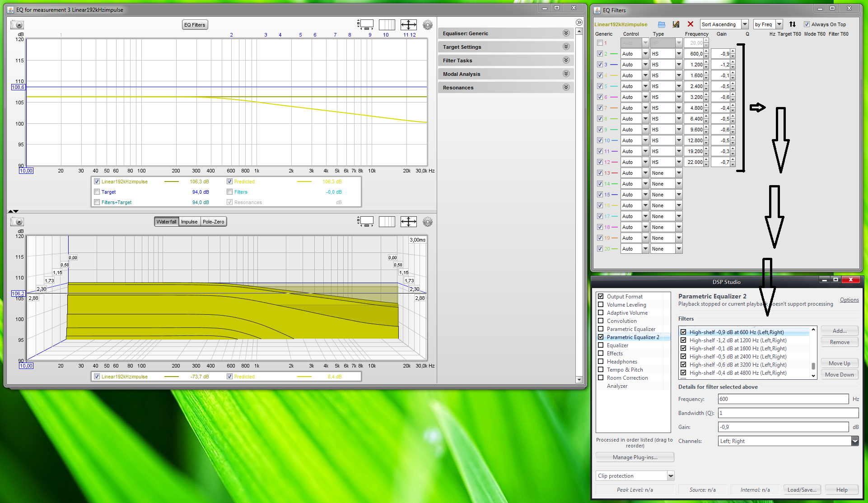
Task: Open waterfall graph settings gear
Action: 428,222
